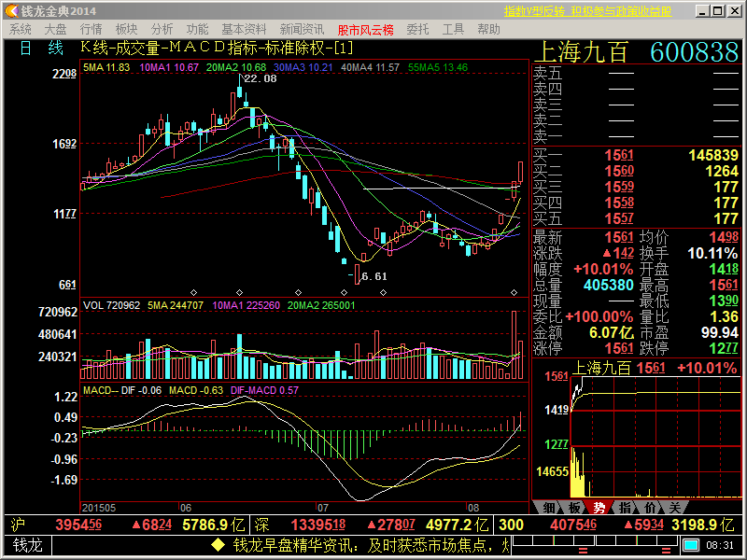Select the 细 detail tab

[x=549, y=508]
